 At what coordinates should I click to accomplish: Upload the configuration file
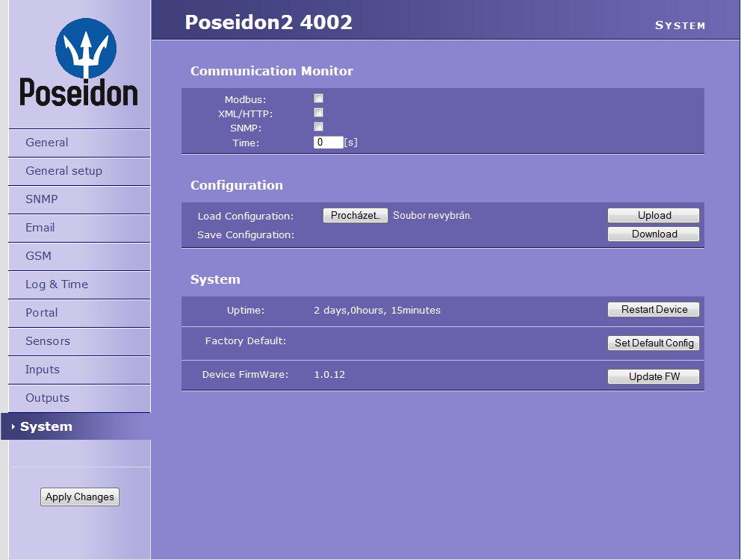click(654, 216)
